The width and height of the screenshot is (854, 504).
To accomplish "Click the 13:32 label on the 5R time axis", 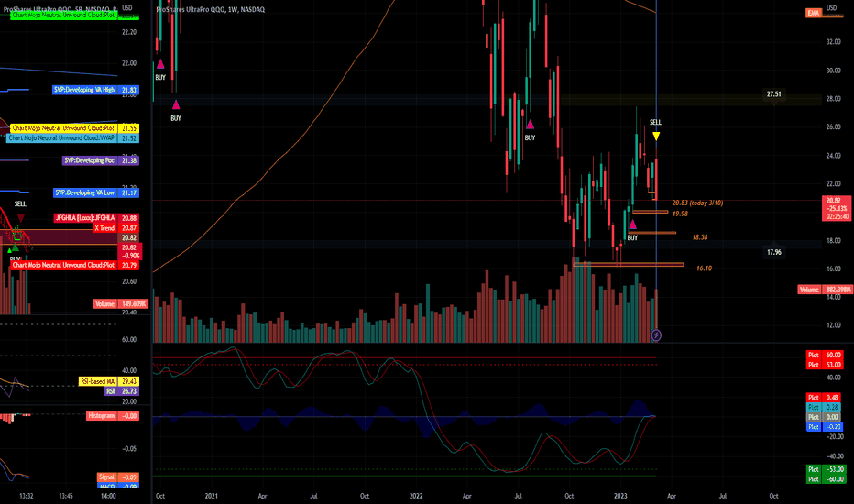I will pos(27,496).
